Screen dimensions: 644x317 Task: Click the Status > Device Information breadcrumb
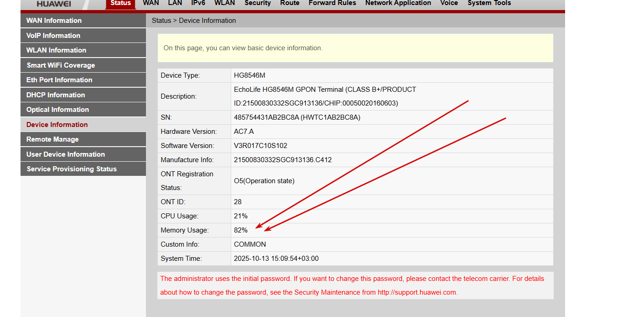coord(194,21)
